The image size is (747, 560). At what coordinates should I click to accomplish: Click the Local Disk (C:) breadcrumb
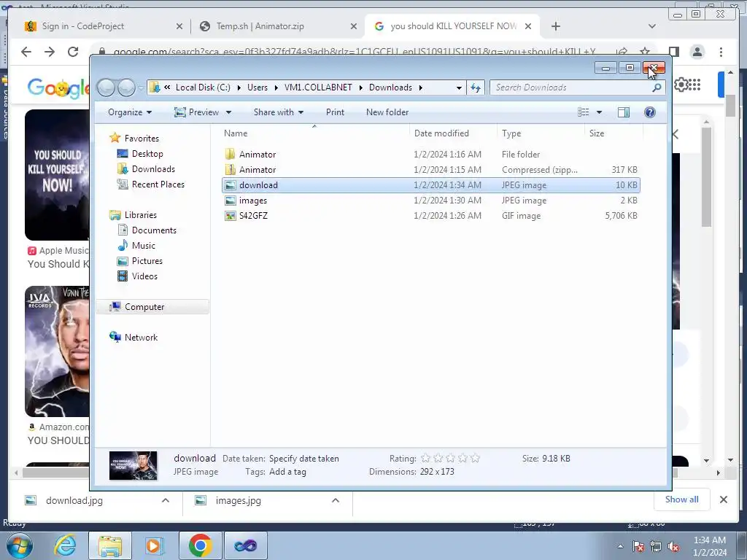(203, 87)
